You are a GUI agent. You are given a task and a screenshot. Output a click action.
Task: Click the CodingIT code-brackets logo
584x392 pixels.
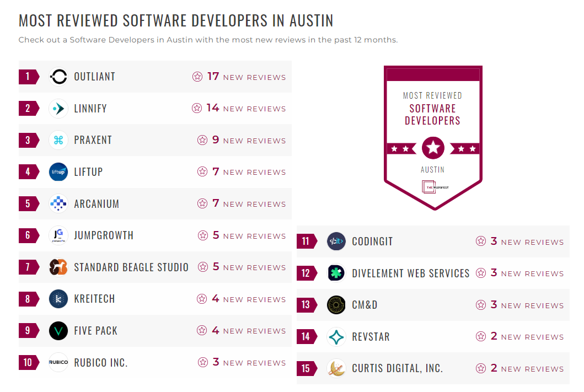click(x=336, y=241)
